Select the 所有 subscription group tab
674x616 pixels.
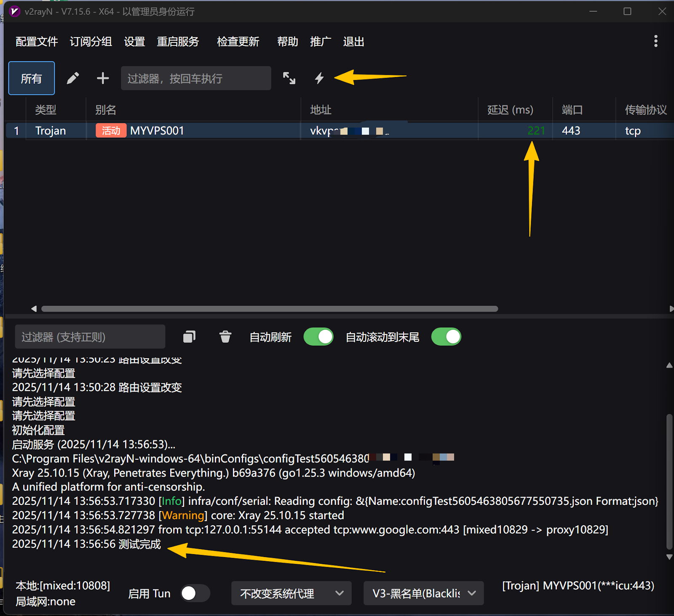point(32,78)
